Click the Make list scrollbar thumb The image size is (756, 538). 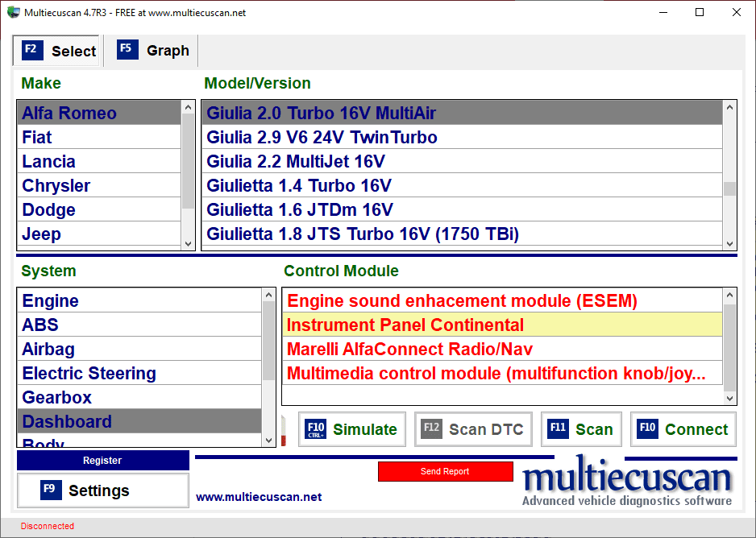(188, 161)
